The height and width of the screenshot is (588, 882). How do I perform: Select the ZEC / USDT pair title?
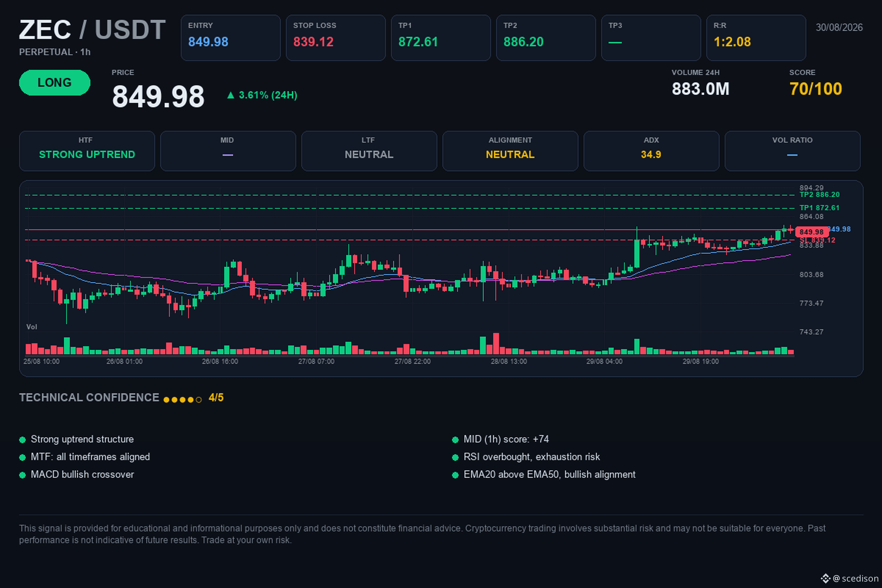[x=92, y=30]
